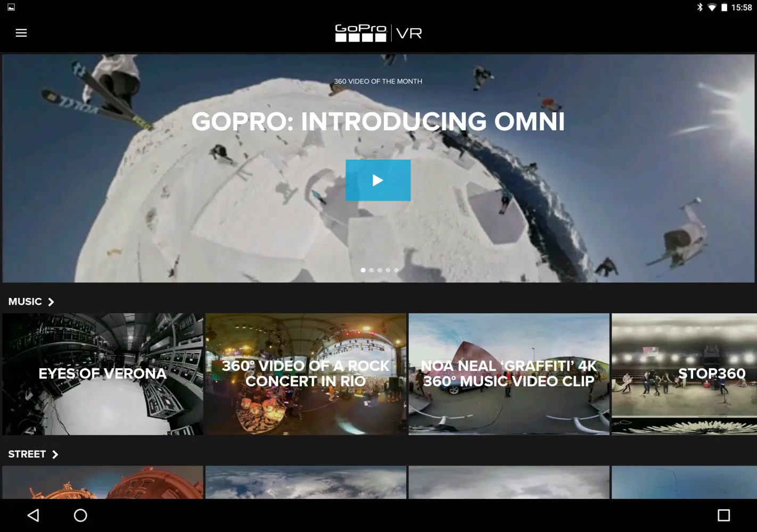Expand the STREET category chevron

(x=55, y=454)
